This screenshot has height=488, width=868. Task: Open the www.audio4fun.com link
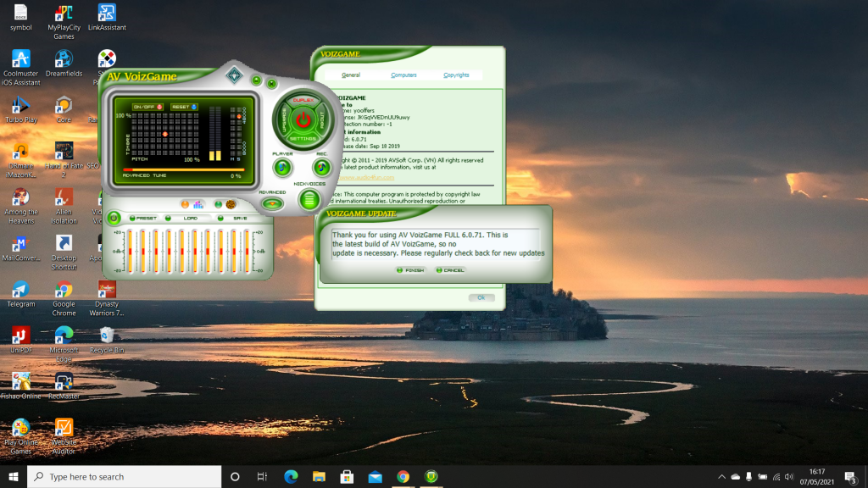(x=366, y=178)
